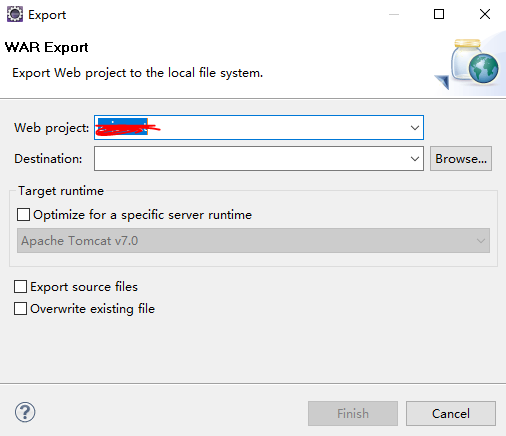Close the Export dialog window

(485, 14)
